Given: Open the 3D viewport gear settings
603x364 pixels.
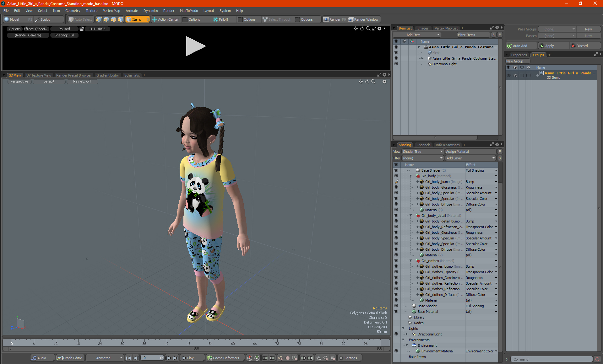Looking at the screenshot, I should pyautogui.click(x=384, y=82).
